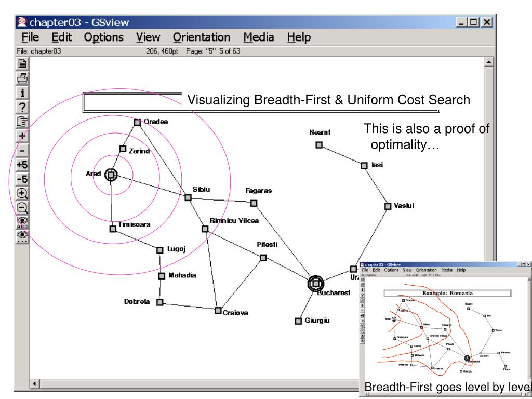Click the horizontal scrollbar left arrow in main window
Image resolution: width=532 pixels, height=399 pixels.
click(35, 384)
